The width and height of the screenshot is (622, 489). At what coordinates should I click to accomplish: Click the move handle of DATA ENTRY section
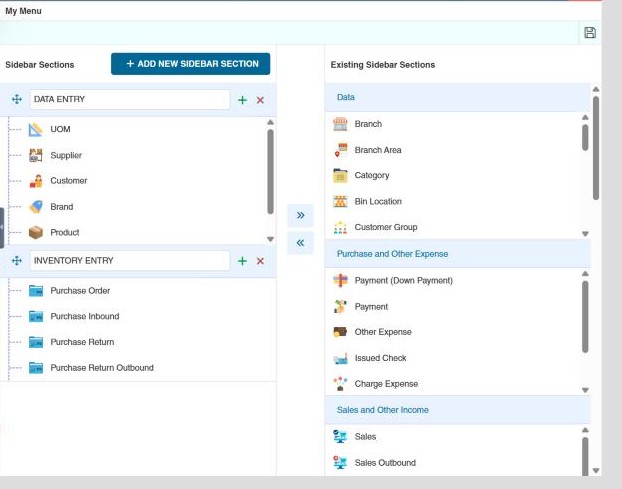[x=17, y=99]
